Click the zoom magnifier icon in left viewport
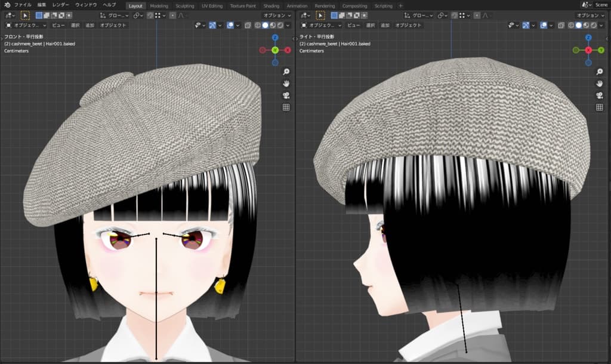Viewport: 611px width, 364px height. point(286,72)
